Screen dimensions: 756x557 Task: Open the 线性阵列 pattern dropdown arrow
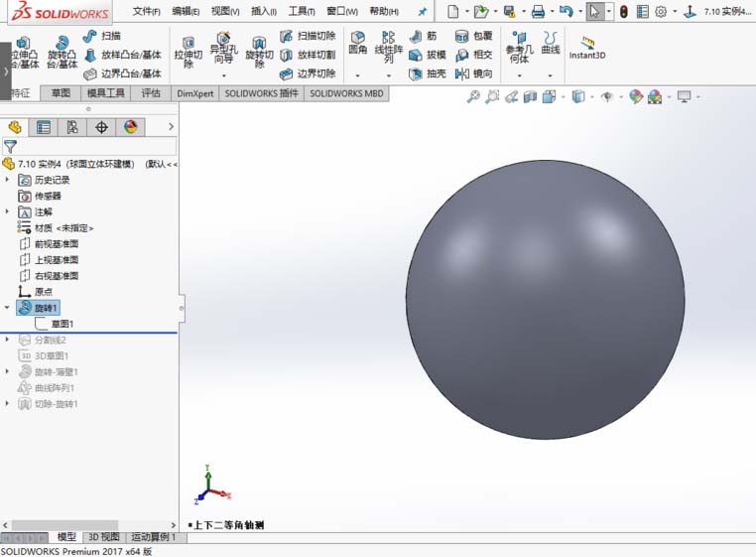point(389,75)
